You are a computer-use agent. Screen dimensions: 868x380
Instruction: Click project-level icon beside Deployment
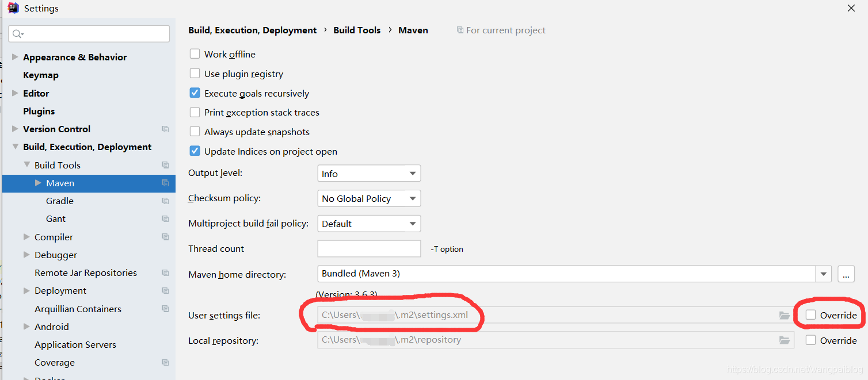[x=165, y=291]
